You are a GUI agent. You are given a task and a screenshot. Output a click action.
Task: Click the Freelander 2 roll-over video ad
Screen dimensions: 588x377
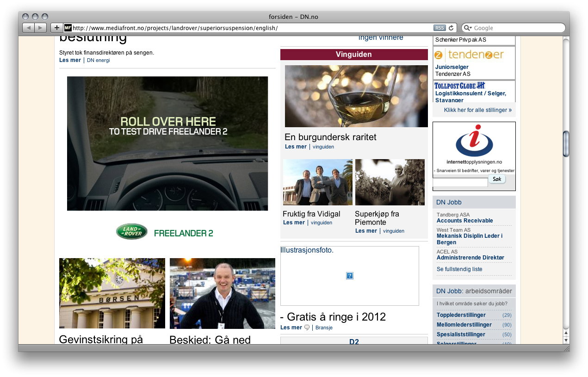[x=167, y=143]
